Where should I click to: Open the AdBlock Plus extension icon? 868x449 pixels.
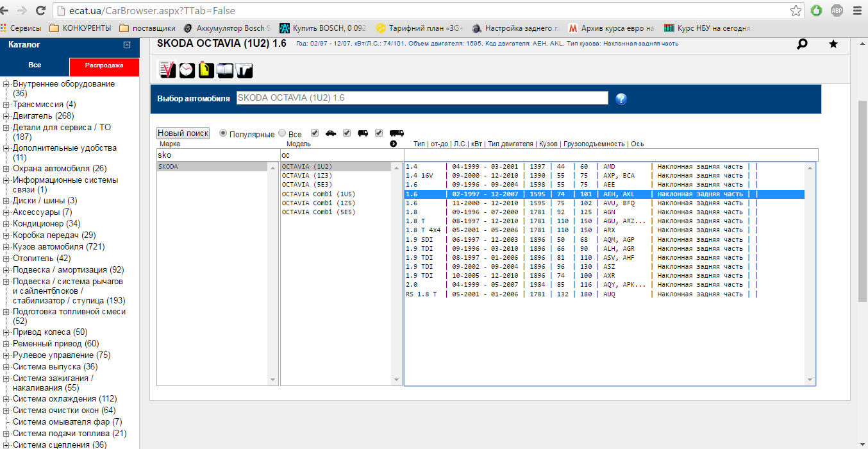(x=837, y=10)
